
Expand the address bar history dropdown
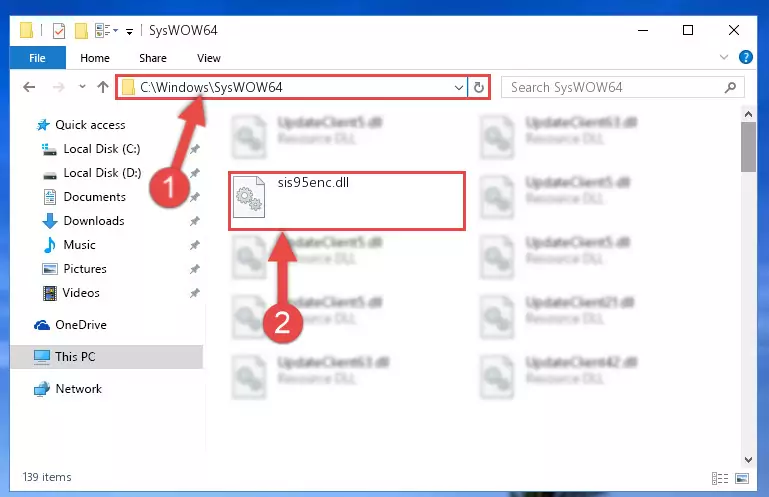[459, 88]
